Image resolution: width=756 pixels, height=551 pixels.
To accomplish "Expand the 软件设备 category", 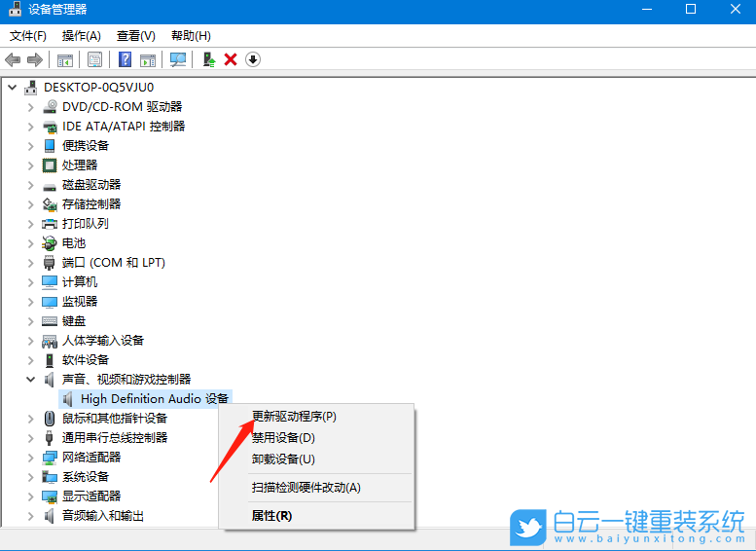I will coord(31,360).
